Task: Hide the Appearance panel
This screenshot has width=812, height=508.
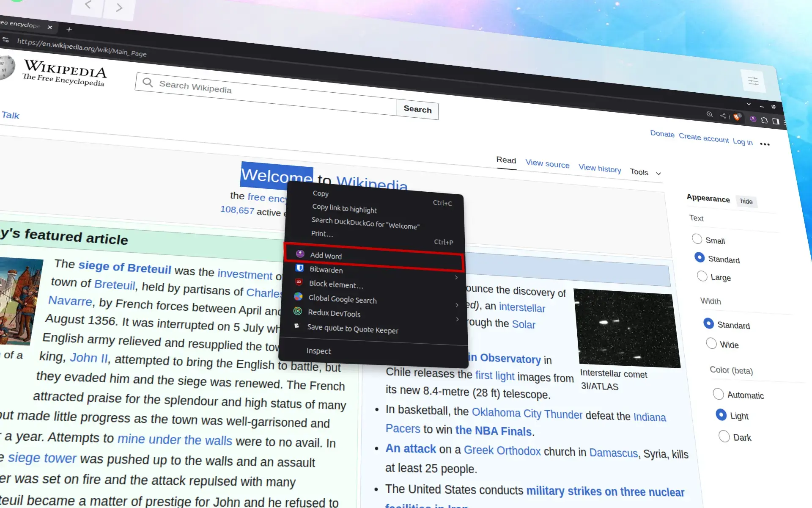Action: (746, 201)
